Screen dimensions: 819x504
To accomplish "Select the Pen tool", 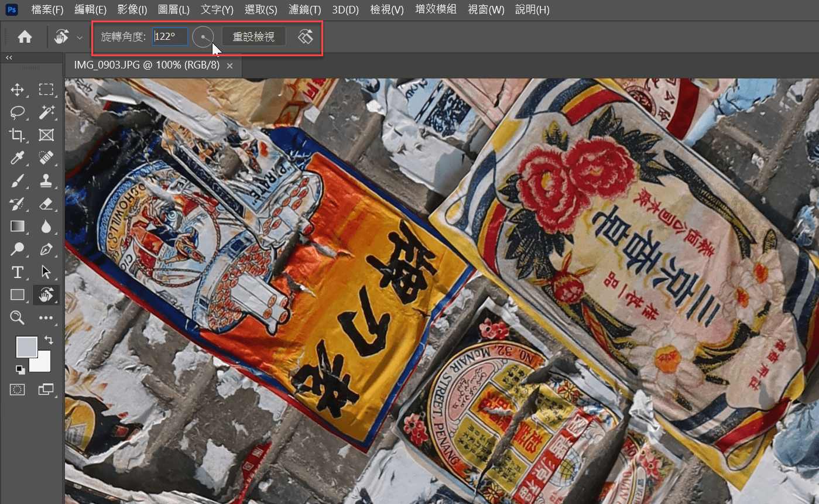I will 46,249.
